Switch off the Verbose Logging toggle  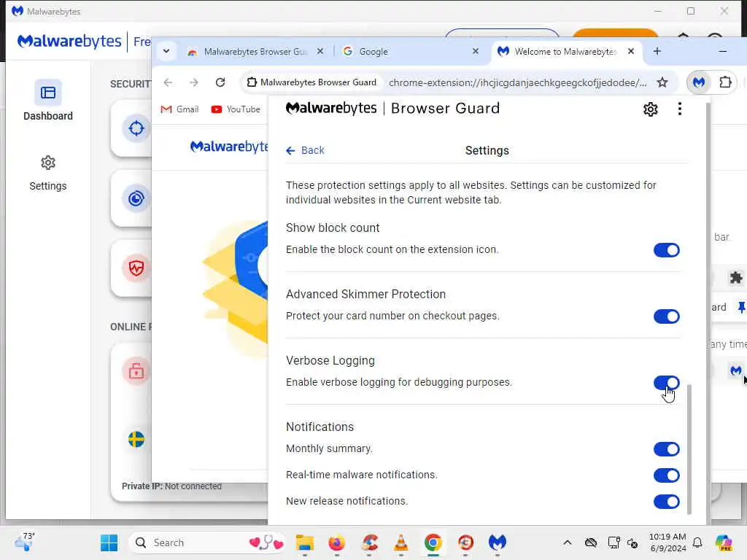(667, 382)
